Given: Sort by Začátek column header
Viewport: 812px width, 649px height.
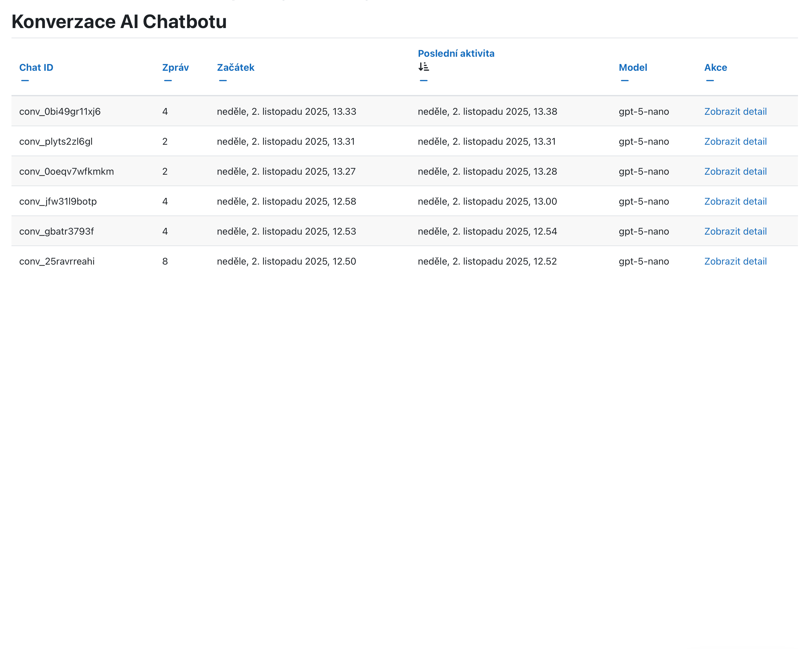Looking at the screenshot, I should pyautogui.click(x=236, y=68).
